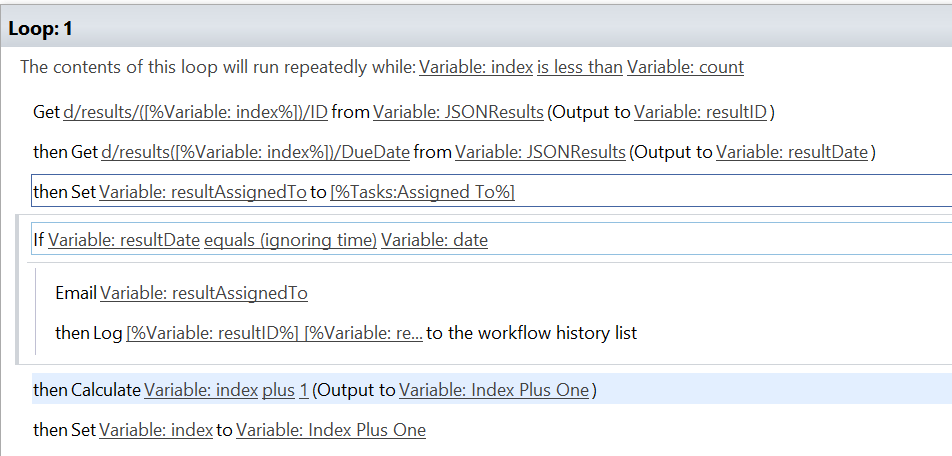
Task: Click "Variable: resultDate" in the If condition
Action: [x=123, y=241]
